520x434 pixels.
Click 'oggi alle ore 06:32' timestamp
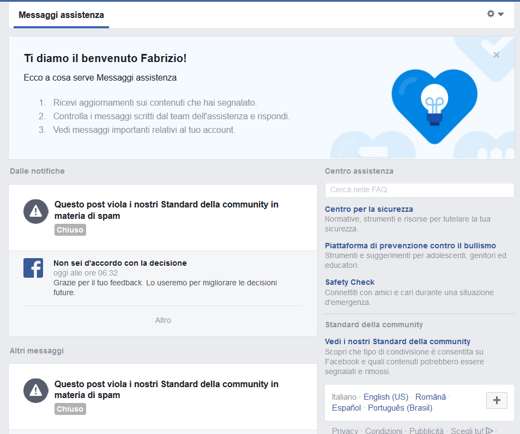pos(85,273)
